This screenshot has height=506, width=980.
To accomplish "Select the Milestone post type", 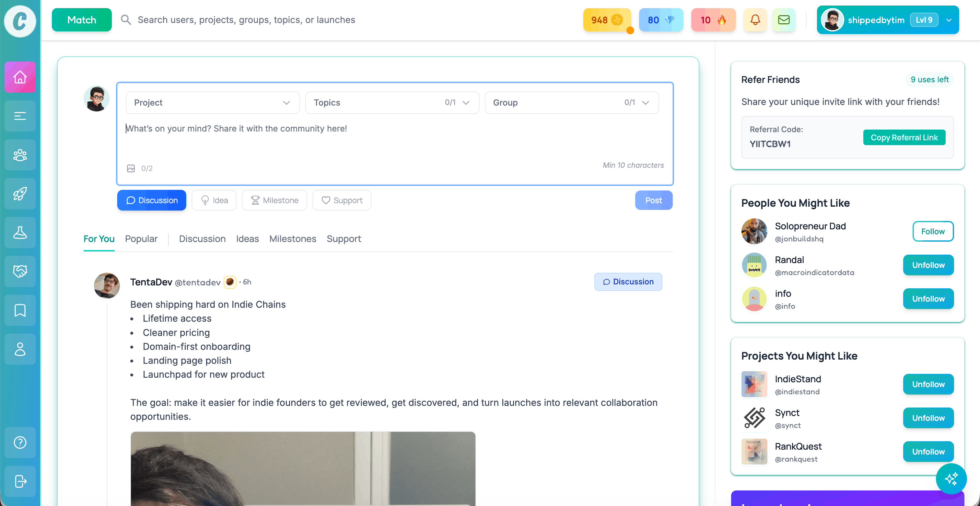I will [x=274, y=200].
